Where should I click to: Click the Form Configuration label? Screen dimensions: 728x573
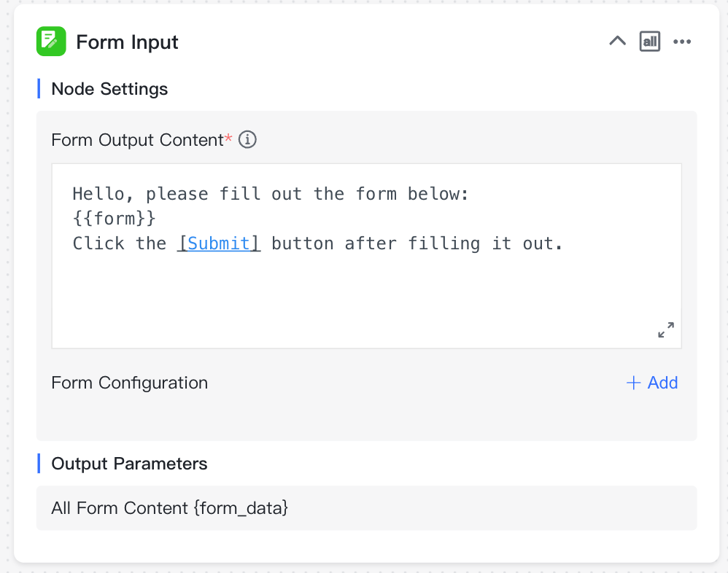click(130, 383)
